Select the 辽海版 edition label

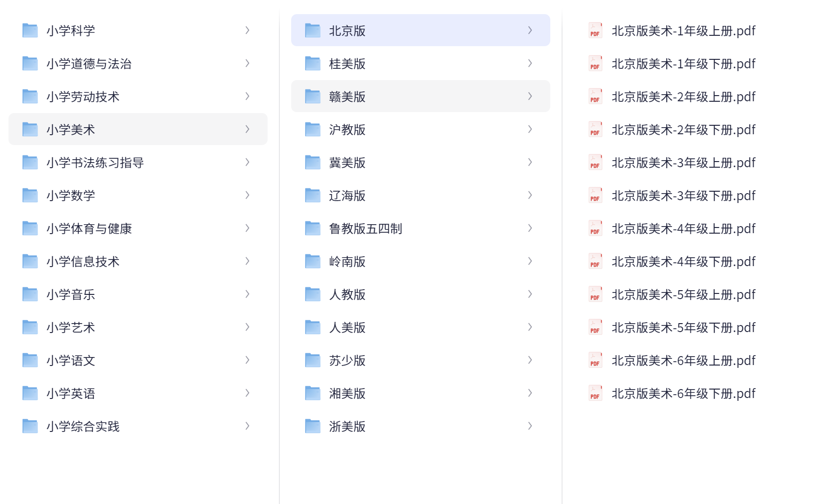click(347, 195)
